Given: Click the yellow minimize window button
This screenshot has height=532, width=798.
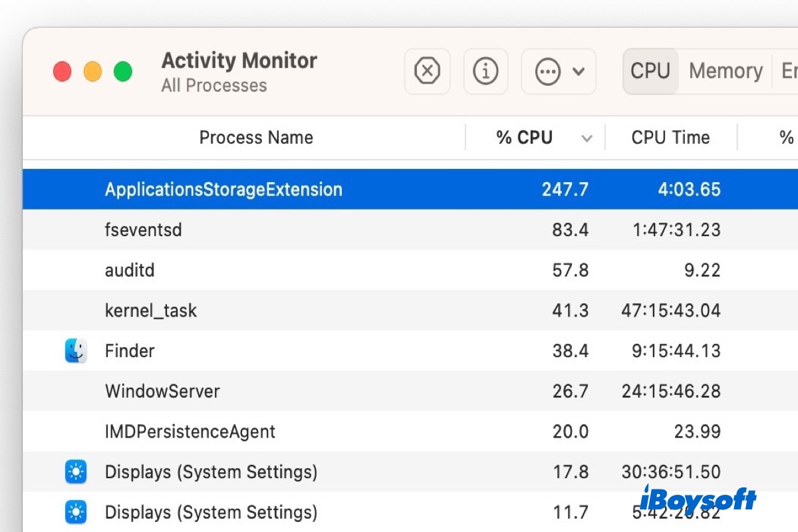Looking at the screenshot, I should (x=92, y=72).
